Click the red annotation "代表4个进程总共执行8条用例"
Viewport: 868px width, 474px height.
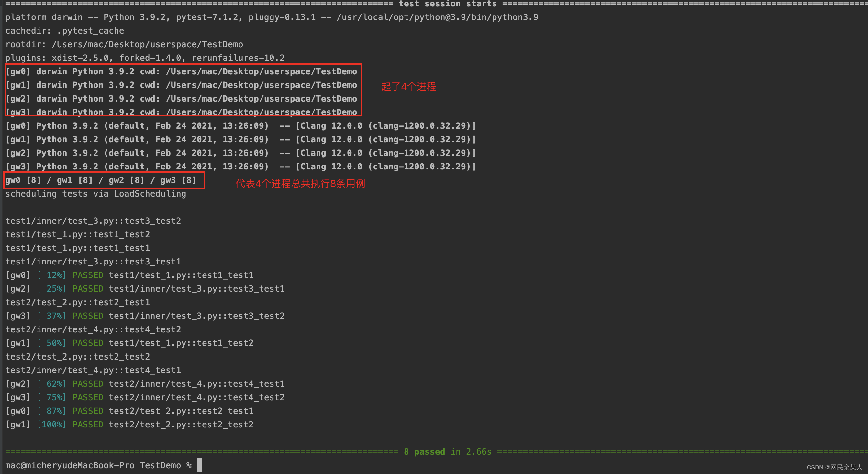click(x=300, y=183)
